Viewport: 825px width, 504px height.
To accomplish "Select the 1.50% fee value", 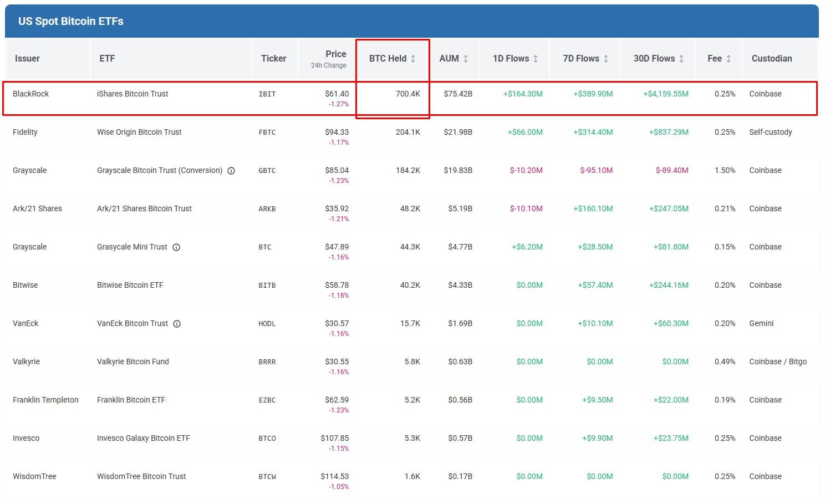I will (x=725, y=170).
